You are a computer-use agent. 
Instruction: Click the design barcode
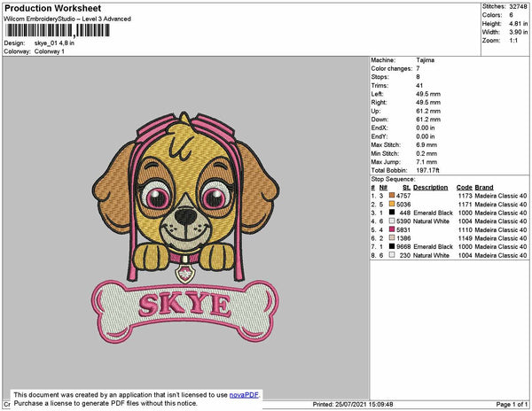58,30
